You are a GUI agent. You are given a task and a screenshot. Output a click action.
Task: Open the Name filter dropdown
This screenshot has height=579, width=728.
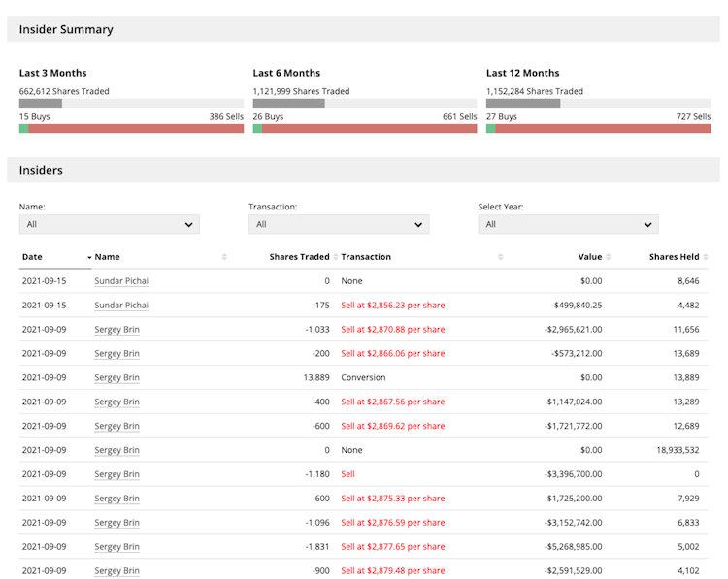(x=109, y=224)
